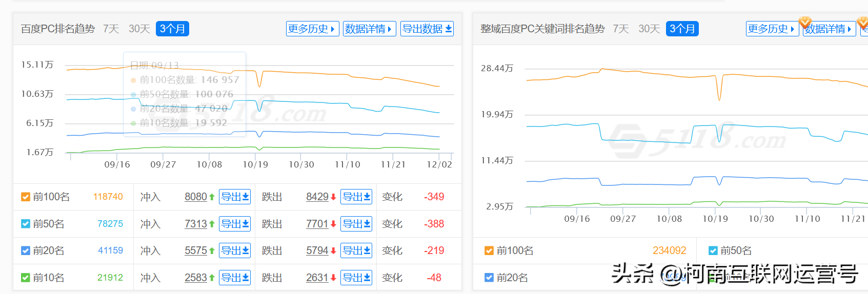Open 冲入 count 2583 link

click(196, 278)
